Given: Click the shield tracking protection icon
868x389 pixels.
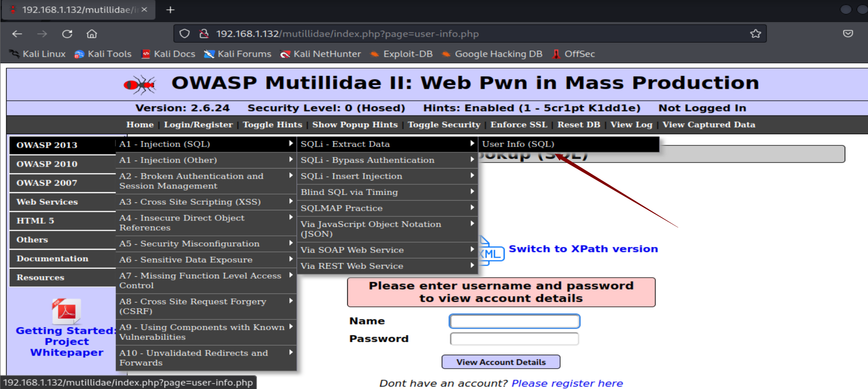Looking at the screenshot, I should pyautogui.click(x=185, y=34).
